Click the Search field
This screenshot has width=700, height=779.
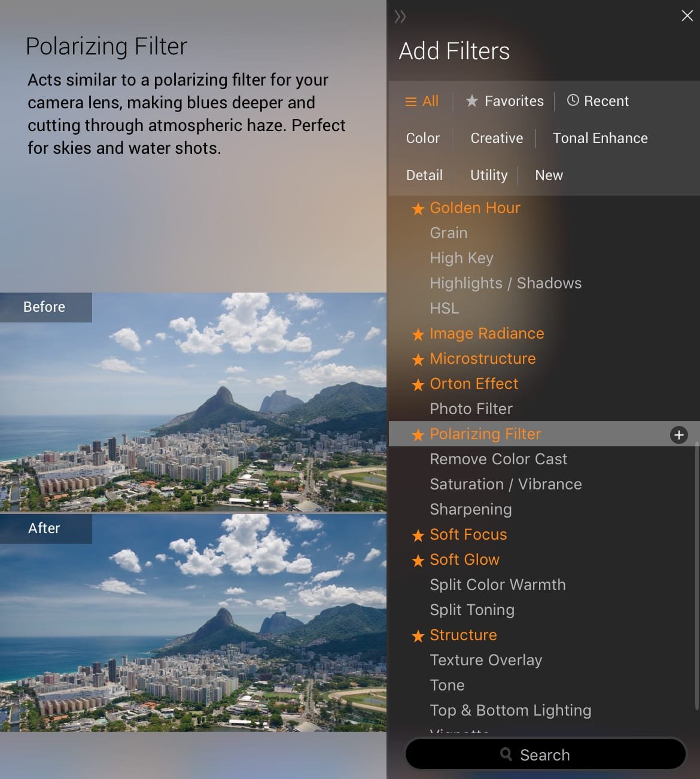(x=545, y=754)
